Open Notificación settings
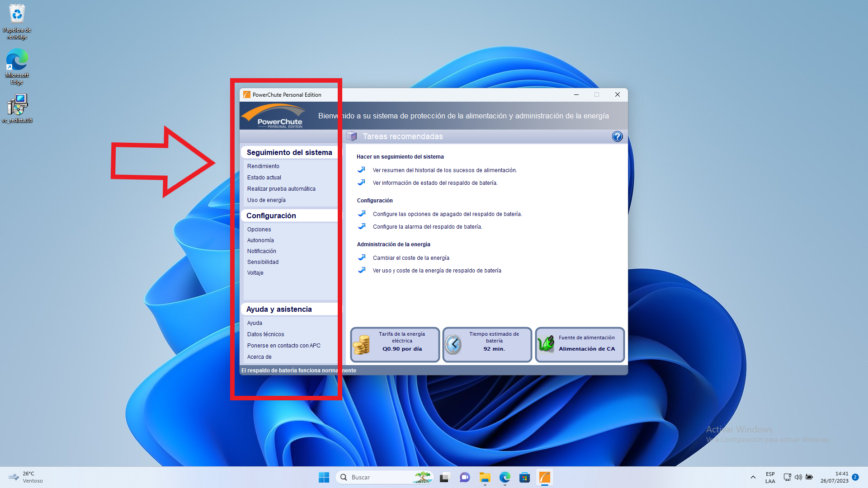This screenshot has height=488, width=868. coord(261,251)
